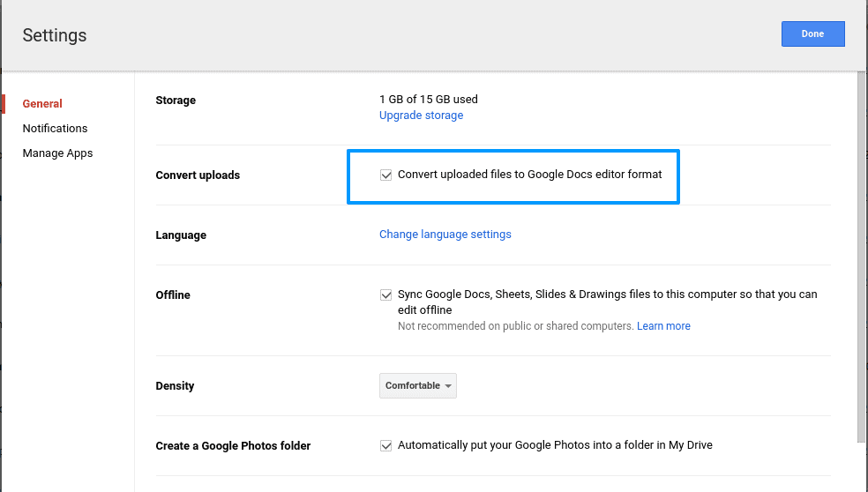Click the Settings dialog title

(x=55, y=36)
